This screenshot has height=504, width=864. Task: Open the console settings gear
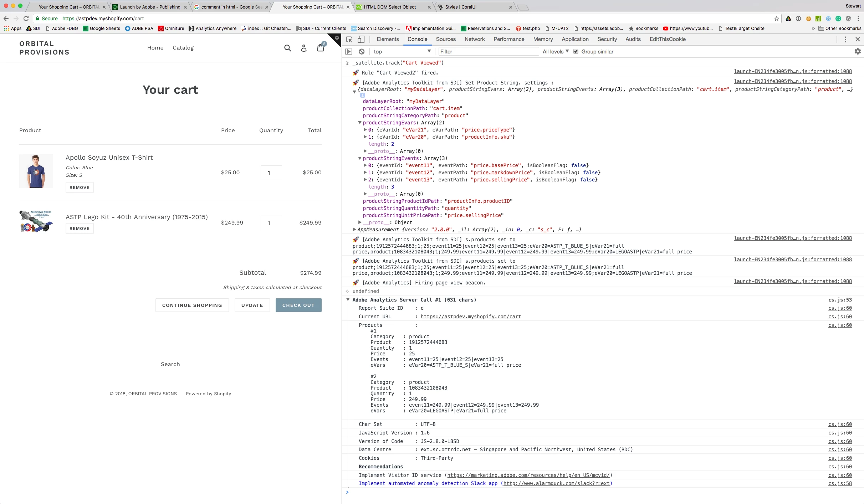coord(857,52)
